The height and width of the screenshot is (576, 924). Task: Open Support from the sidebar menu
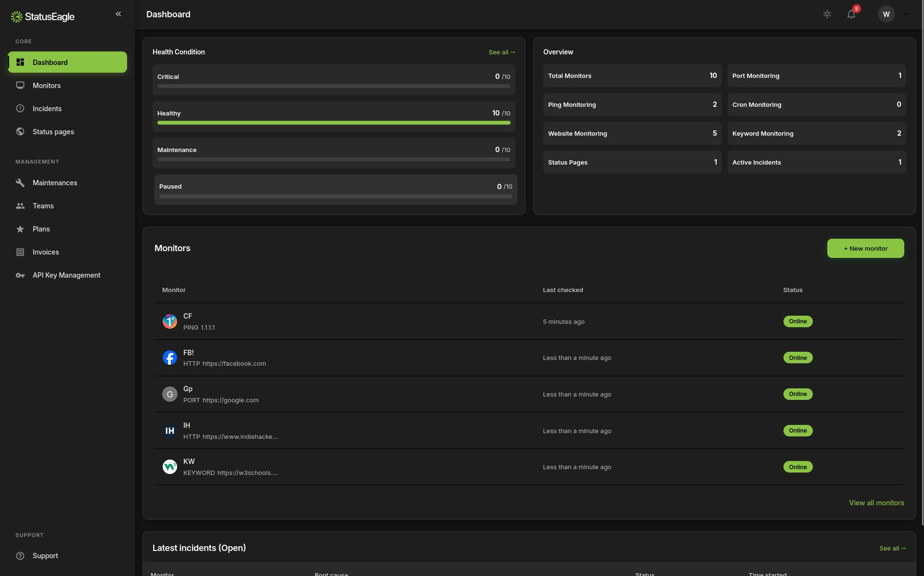pyautogui.click(x=45, y=556)
